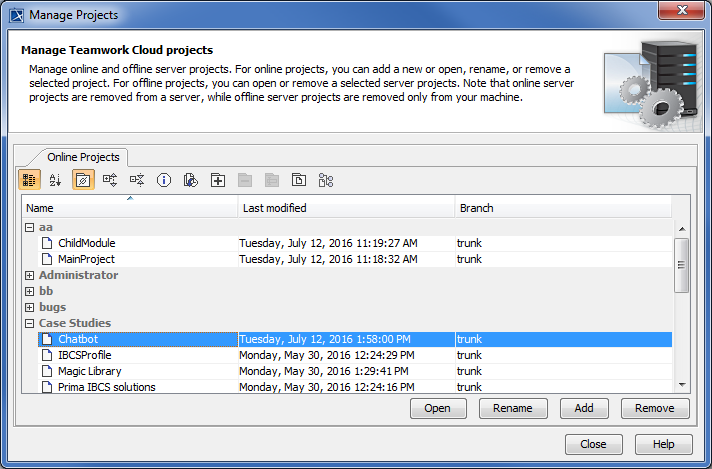
Task: Click the project usages tree icon
Action: pos(326,180)
